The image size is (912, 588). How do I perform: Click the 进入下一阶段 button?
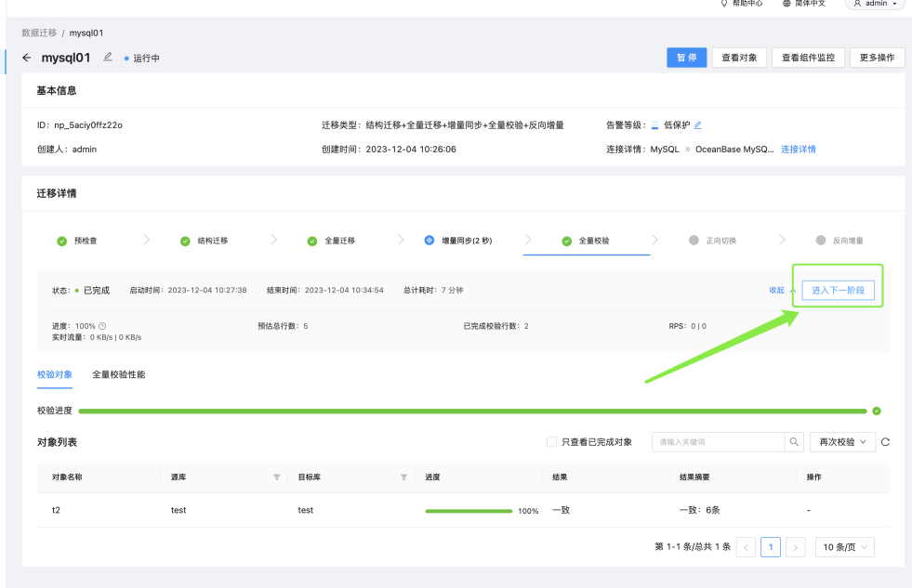(839, 290)
